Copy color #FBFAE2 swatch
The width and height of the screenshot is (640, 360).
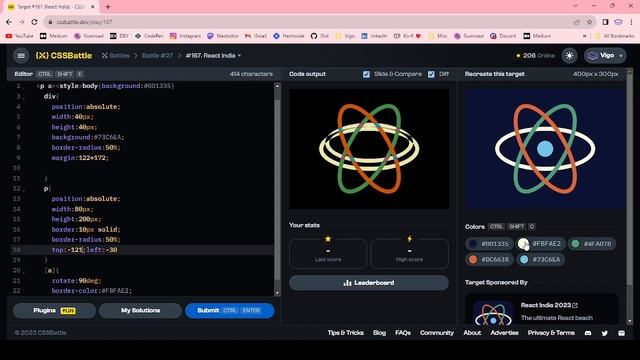pos(541,244)
